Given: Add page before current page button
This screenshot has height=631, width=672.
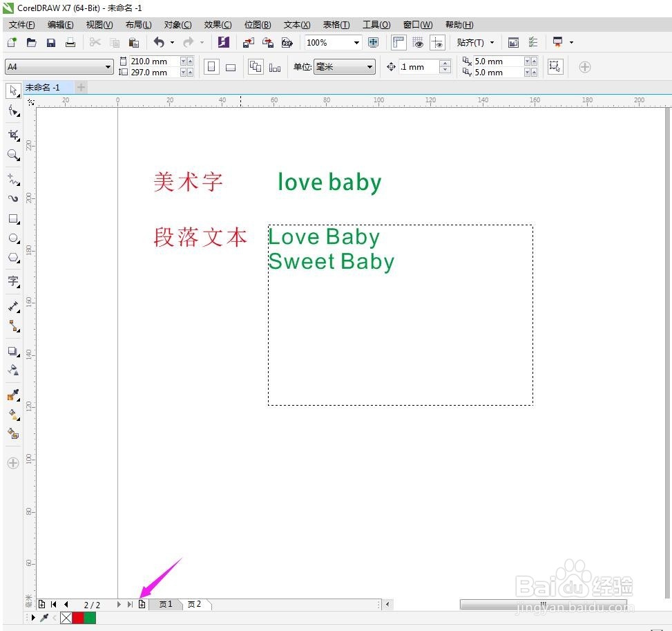Looking at the screenshot, I should click(41, 605).
